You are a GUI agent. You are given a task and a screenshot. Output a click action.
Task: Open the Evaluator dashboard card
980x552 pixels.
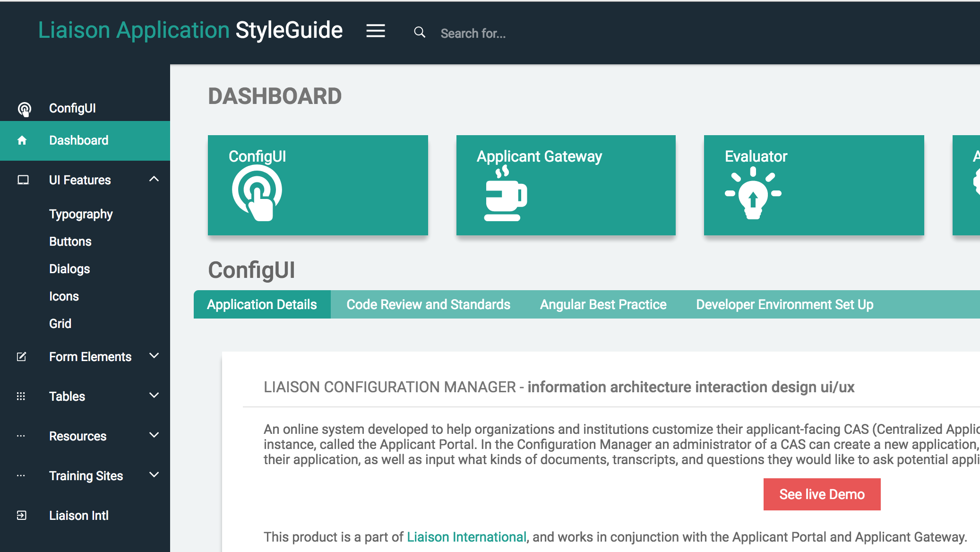click(x=814, y=185)
